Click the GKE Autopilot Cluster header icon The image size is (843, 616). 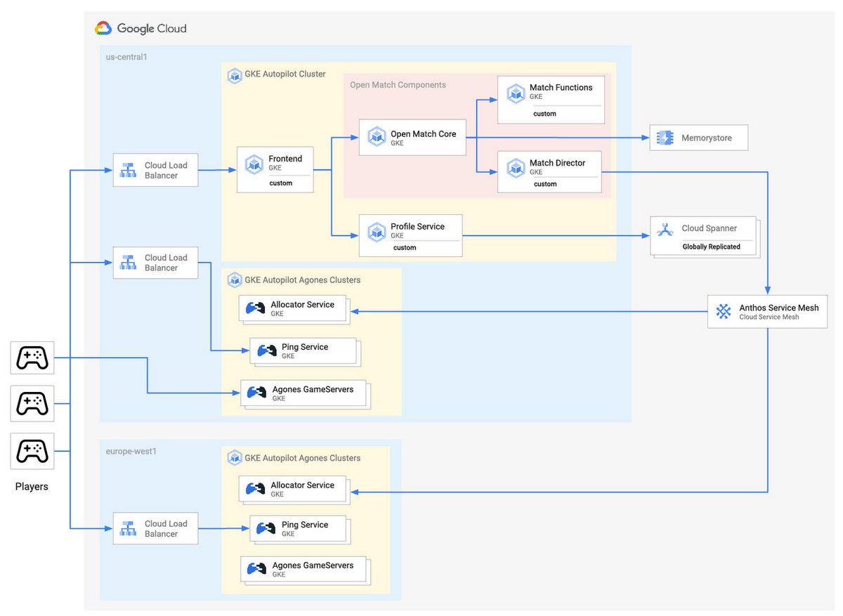[235, 76]
